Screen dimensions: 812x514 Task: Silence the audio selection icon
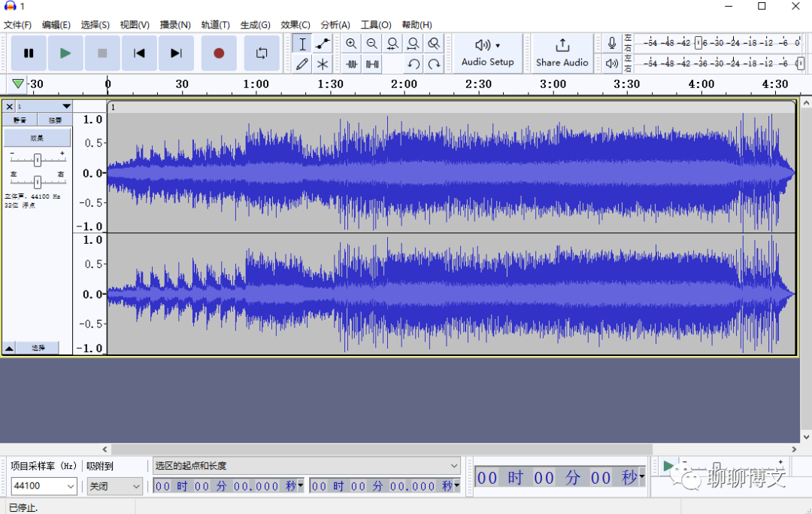tap(372, 64)
